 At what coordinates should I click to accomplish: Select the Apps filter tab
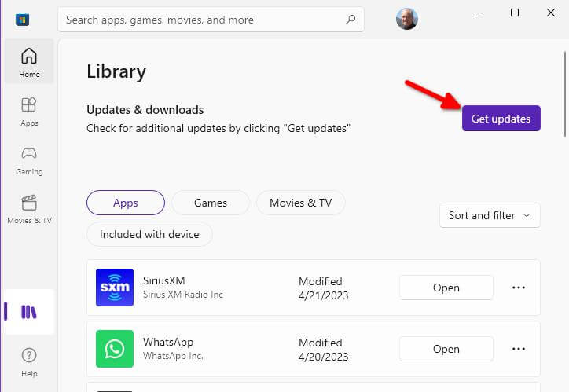tap(126, 203)
